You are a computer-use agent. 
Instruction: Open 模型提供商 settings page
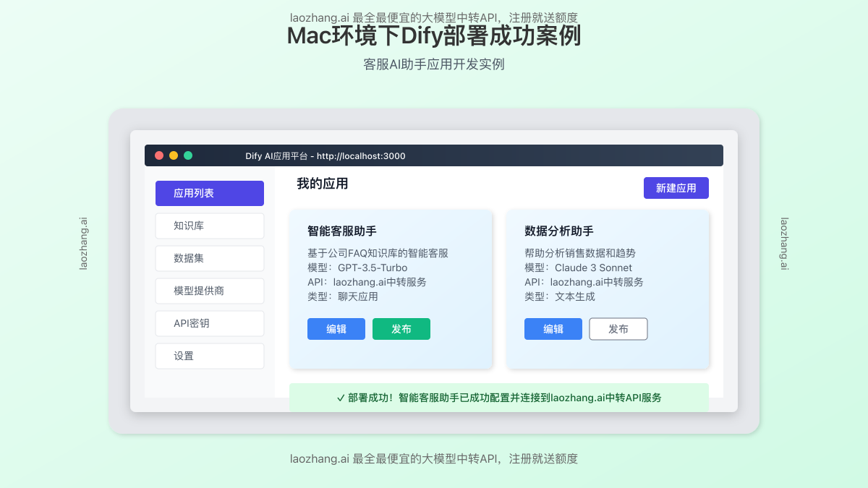(x=210, y=291)
